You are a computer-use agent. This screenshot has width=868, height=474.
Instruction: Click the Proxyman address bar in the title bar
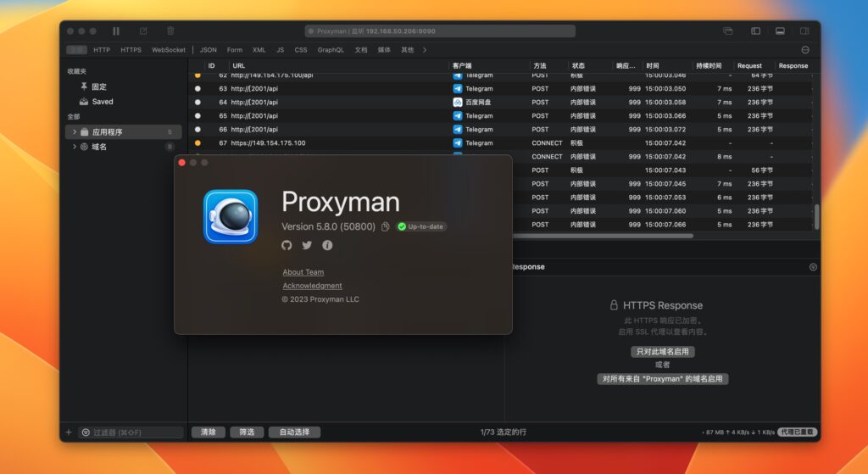click(440, 31)
